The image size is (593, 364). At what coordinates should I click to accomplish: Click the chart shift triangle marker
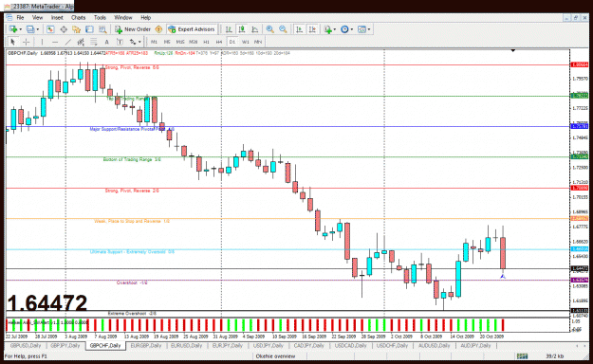513,50
